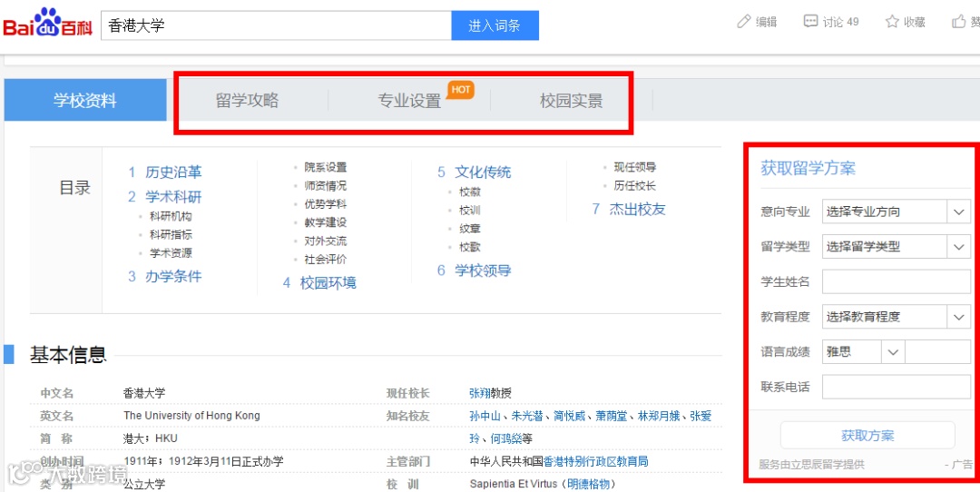Click the language score field beside 雅思
980x492 pixels.
938,352
